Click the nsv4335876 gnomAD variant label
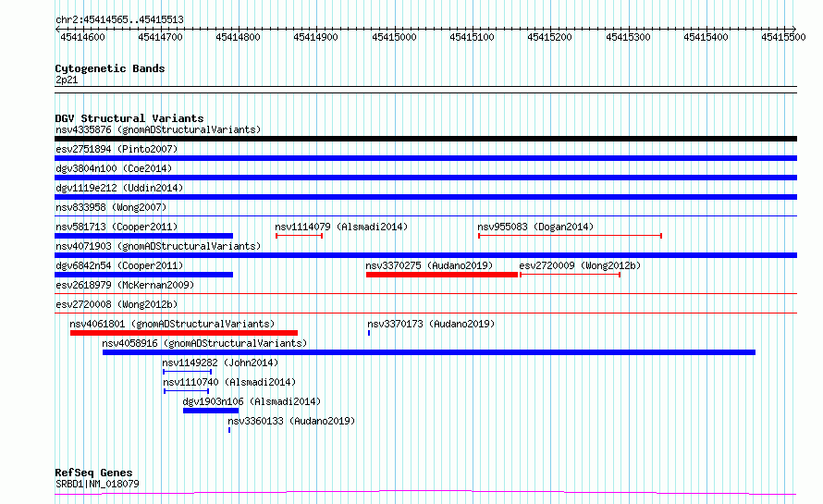This screenshot has height=504, width=823. [x=158, y=129]
